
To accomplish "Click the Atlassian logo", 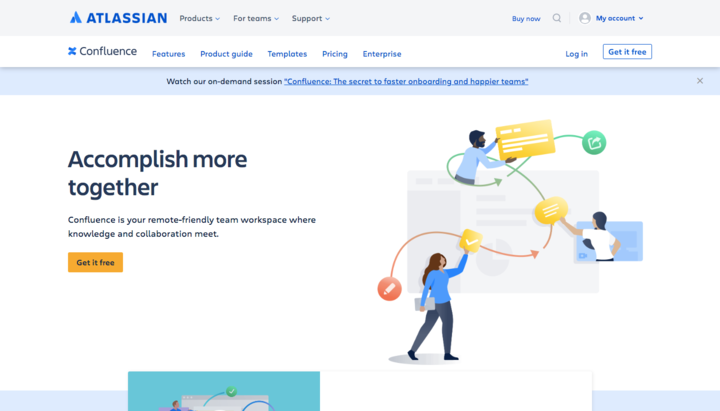I will click(118, 18).
